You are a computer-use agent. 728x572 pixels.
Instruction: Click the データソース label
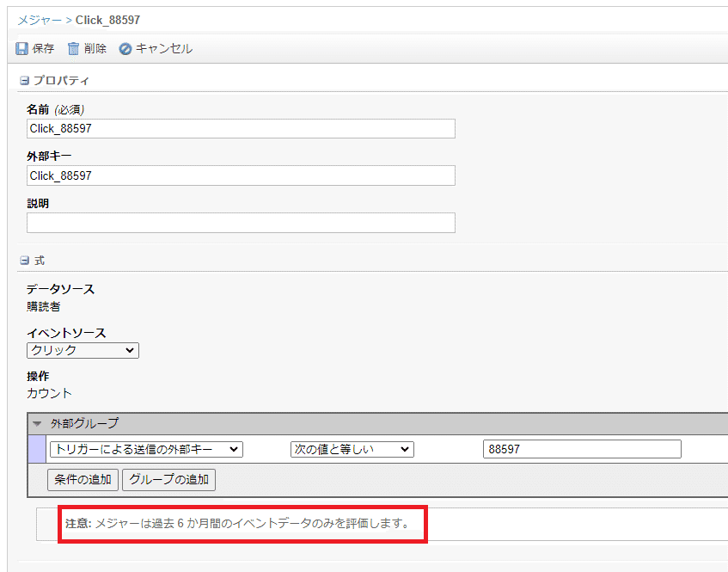(60, 290)
